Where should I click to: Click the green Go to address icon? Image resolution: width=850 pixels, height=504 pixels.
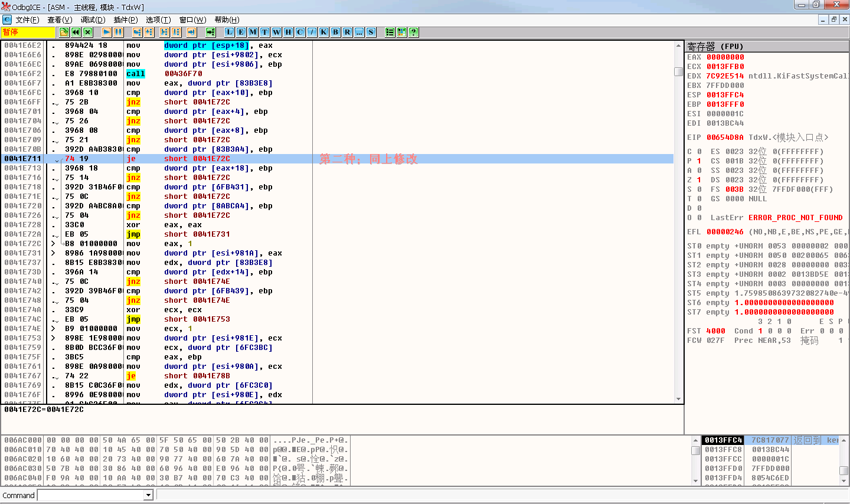click(x=211, y=32)
